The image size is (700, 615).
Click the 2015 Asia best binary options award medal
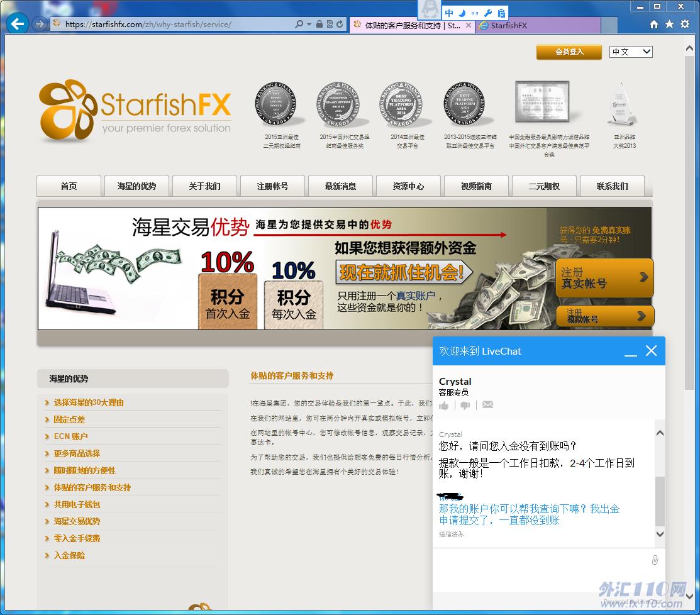[276, 104]
